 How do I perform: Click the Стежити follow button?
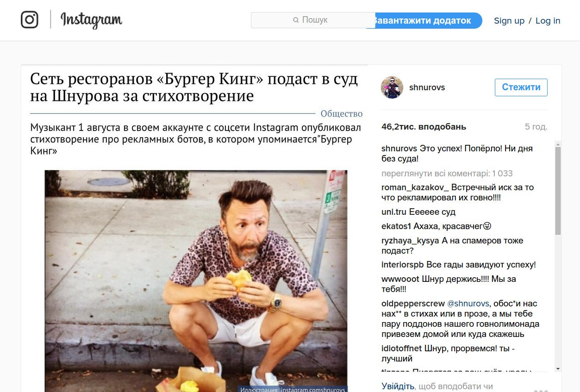point(521,87)
